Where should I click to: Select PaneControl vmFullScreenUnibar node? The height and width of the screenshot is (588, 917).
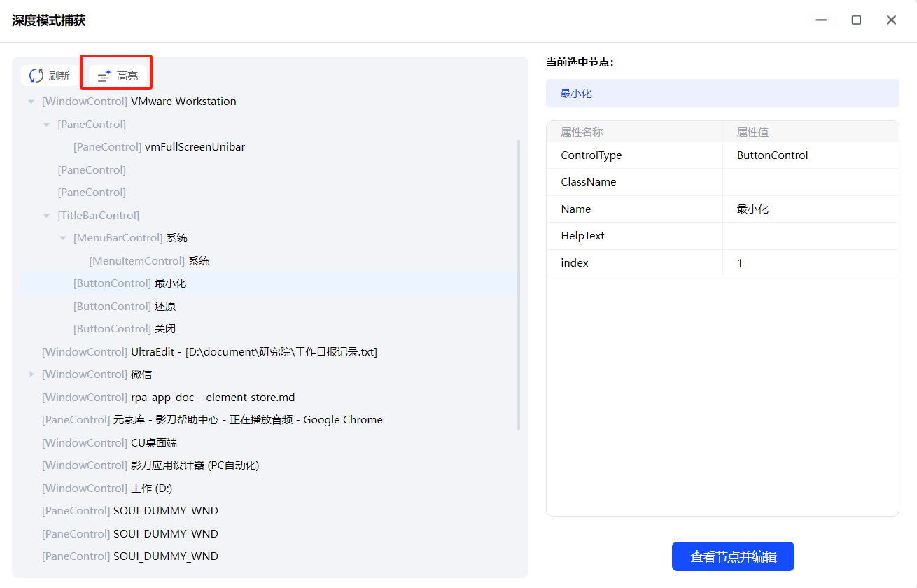coord(159,147)
